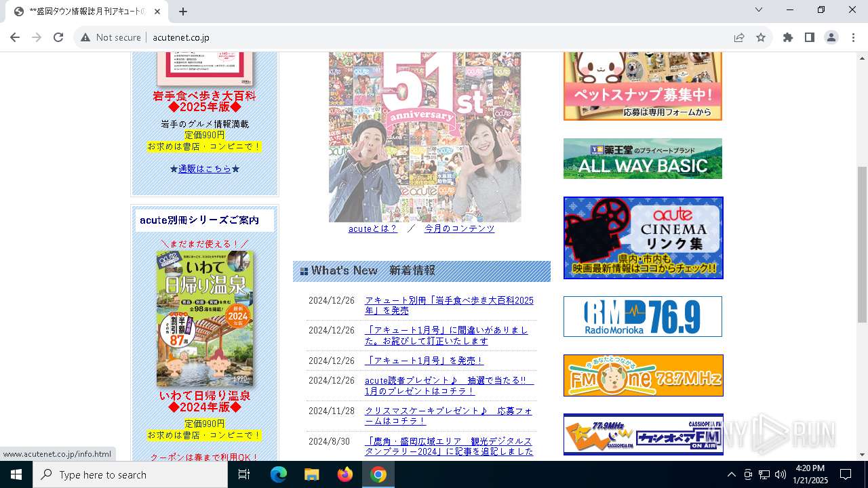This screenshot has width=868, height=488.
Task: Select the 盛岡タウン情報誌 tab
Action: 87,12
